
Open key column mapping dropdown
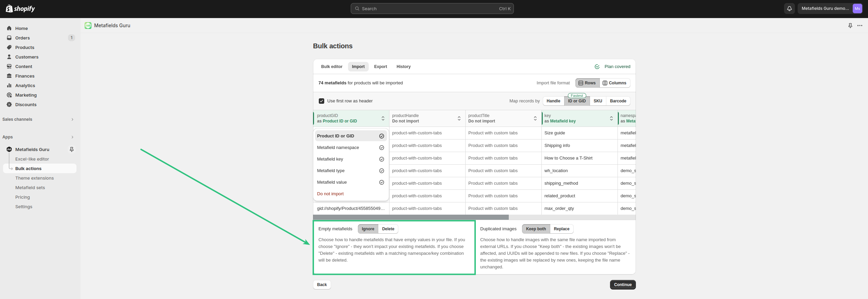coord(579,118)
